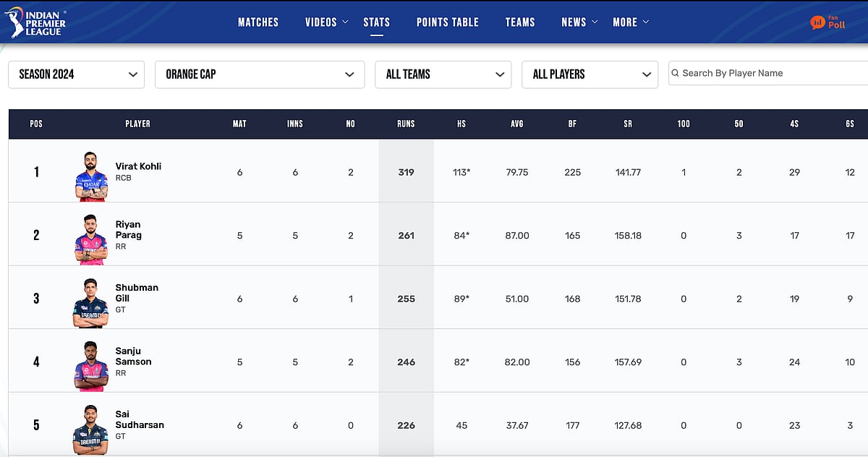
Task: Open the All Teams filter dropdown
Action: pos(443,74)
